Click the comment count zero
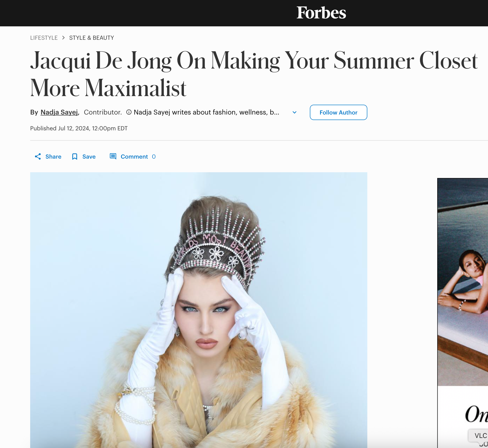This screenshot has width=488, height=448. click(x=154, y=157)
